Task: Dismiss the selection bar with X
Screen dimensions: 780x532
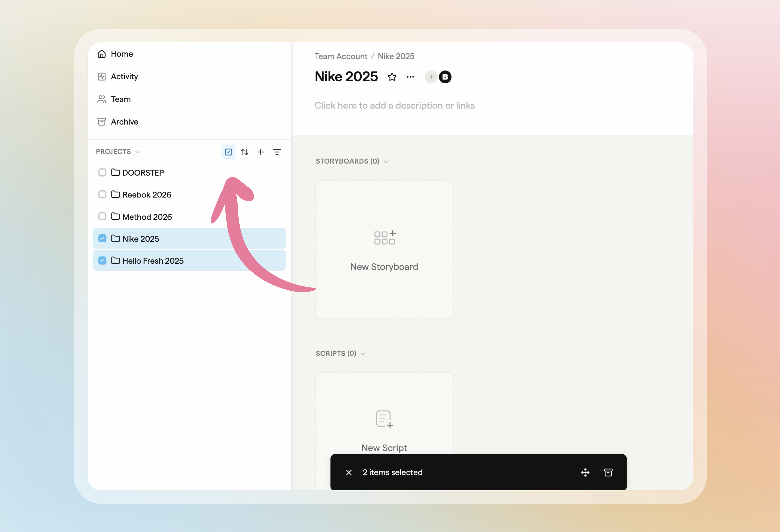Action: (349, 473)
